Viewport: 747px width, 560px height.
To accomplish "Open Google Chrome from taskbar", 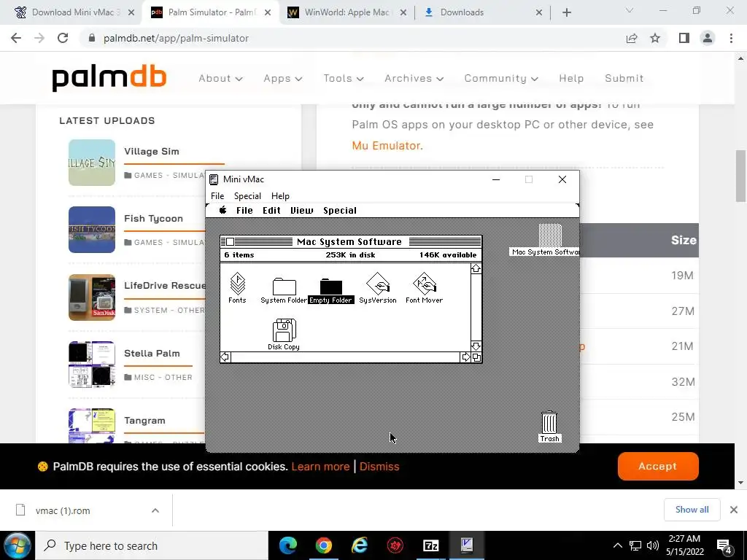I will pos(323,545).
